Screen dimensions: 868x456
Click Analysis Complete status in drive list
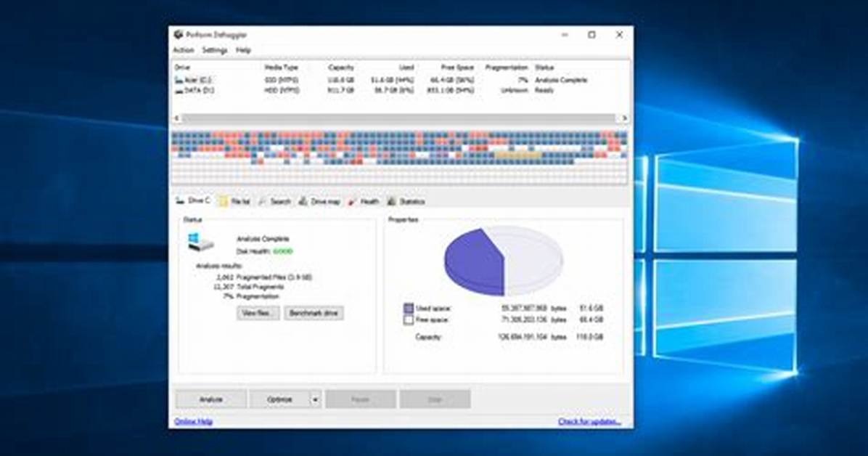(561, 81)
